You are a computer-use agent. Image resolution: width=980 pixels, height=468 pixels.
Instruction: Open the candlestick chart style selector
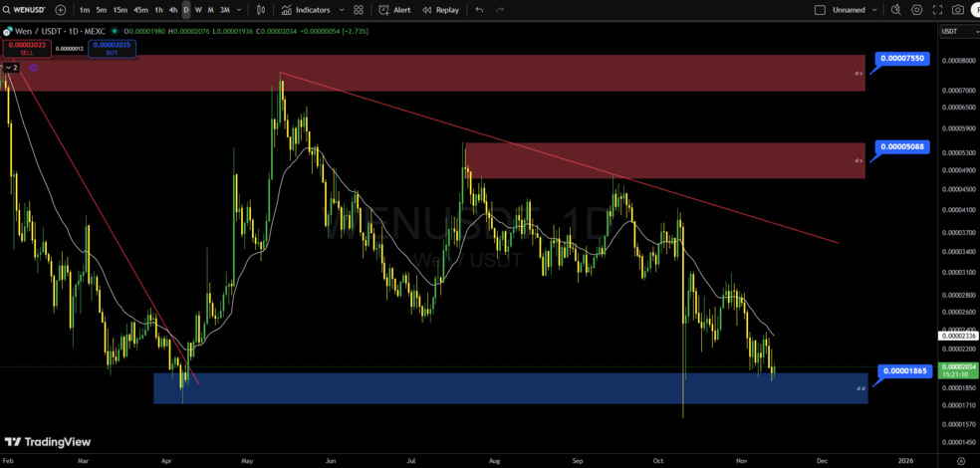[x=261, y=10]
